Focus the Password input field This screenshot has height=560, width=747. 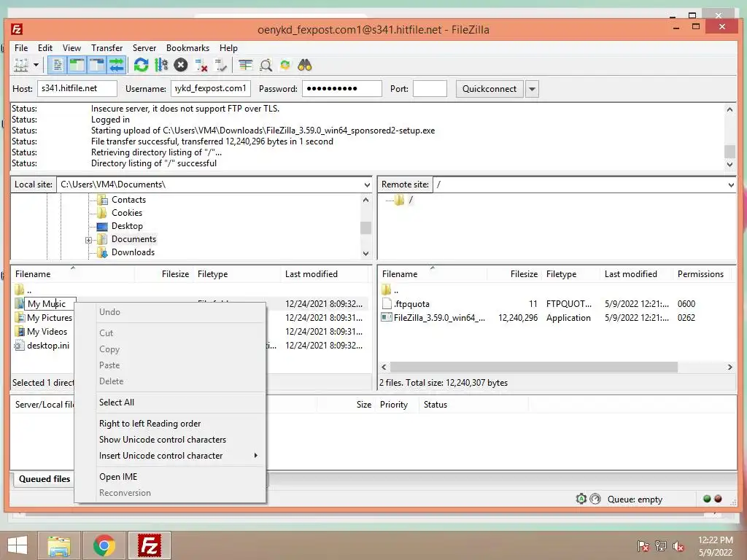pyautogui.click(x=342, y=88)
